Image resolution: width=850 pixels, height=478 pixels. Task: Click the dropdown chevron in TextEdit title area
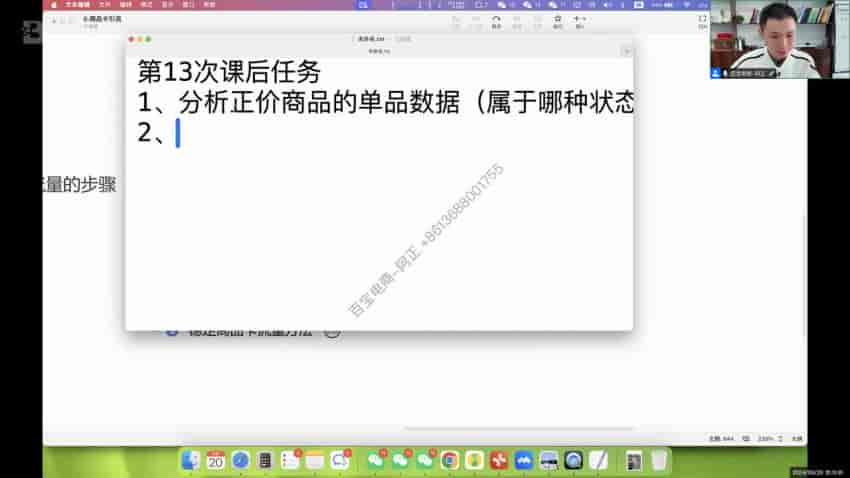(627, 51)
